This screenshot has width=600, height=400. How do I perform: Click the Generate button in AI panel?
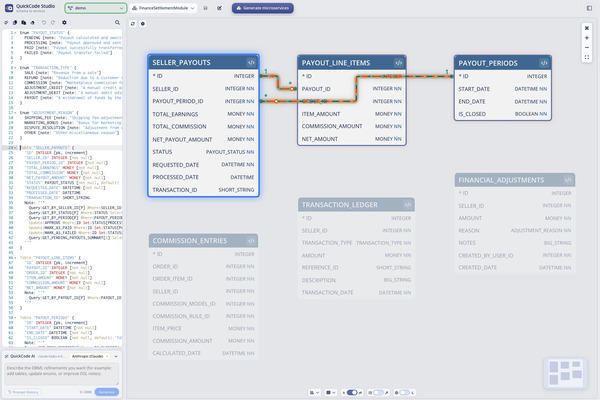click(x=107, y=392)
